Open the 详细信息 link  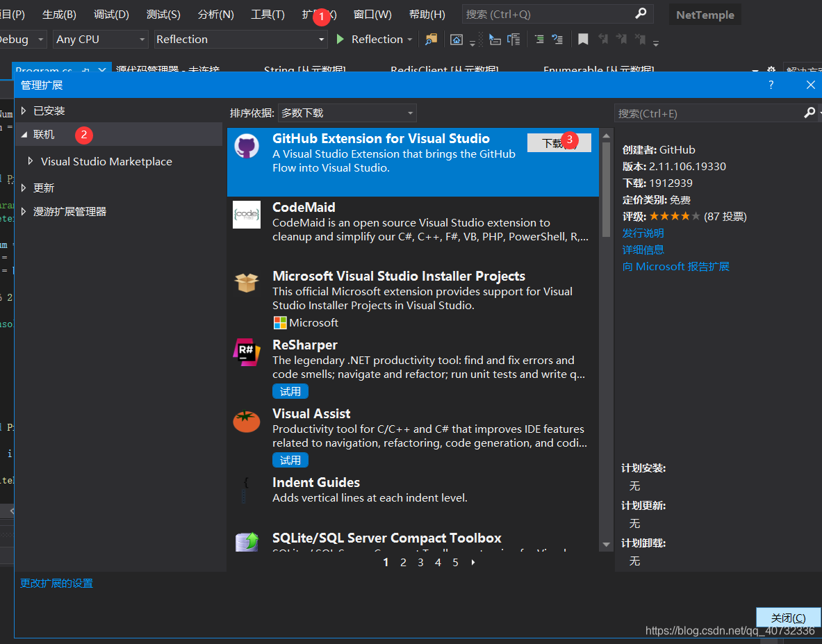coord(643,249)
